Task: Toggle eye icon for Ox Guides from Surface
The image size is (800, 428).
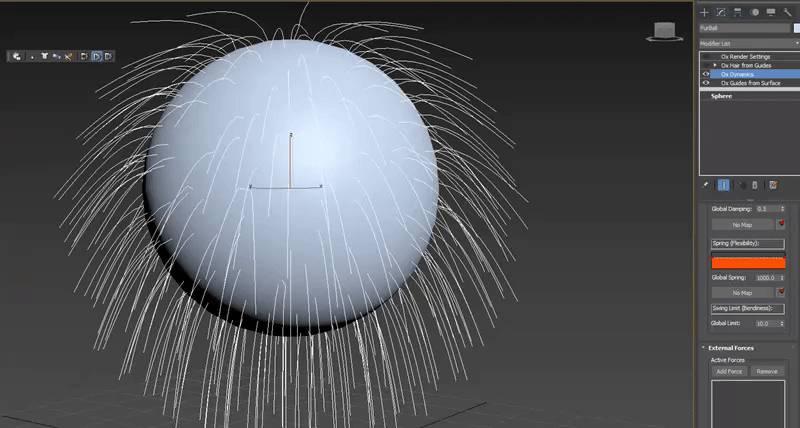Action: pyautogui.click(x=706, y=83)
